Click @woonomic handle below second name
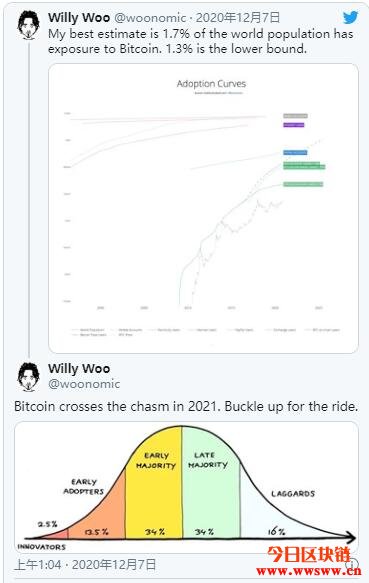 tap(84, 384)
